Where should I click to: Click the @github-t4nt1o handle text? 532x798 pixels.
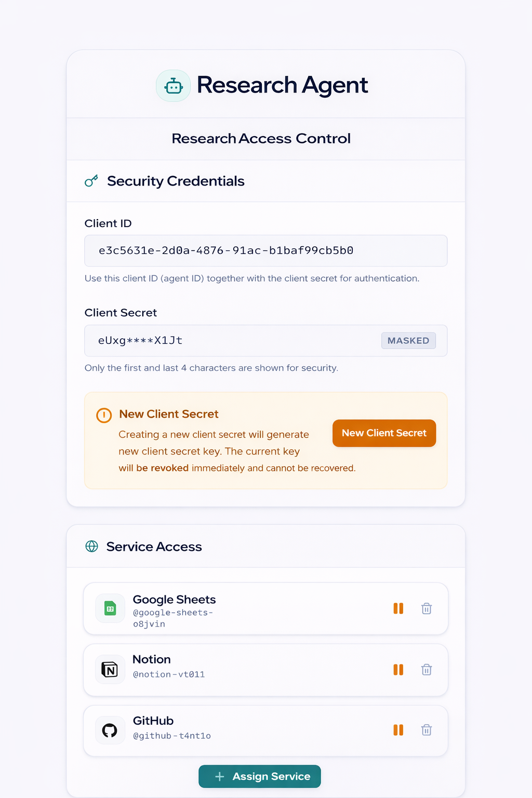click(172, 736)
